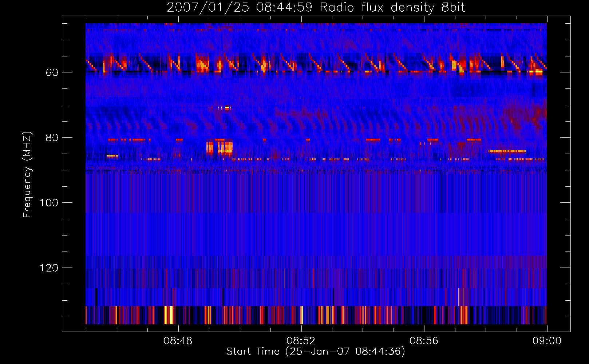
Task: Click the 'Start Time (25-Jan-07 08:44:36)' label
Action: (x=316, y=352)
